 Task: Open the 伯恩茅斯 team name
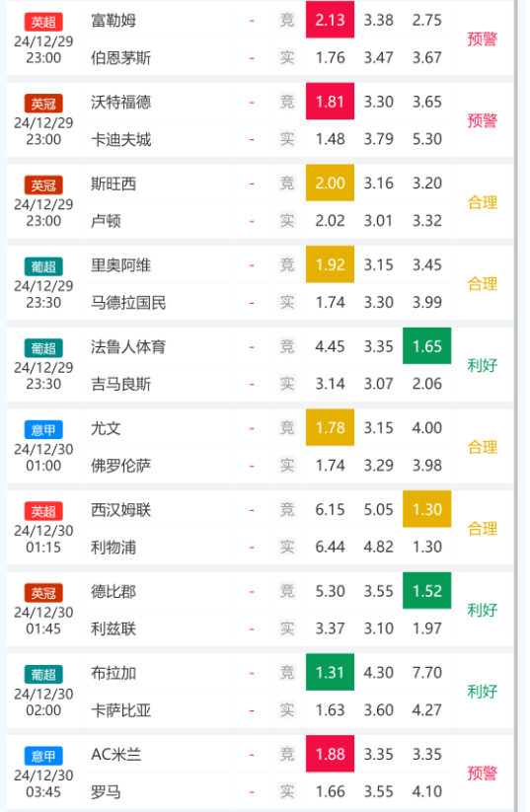(120, 57)
